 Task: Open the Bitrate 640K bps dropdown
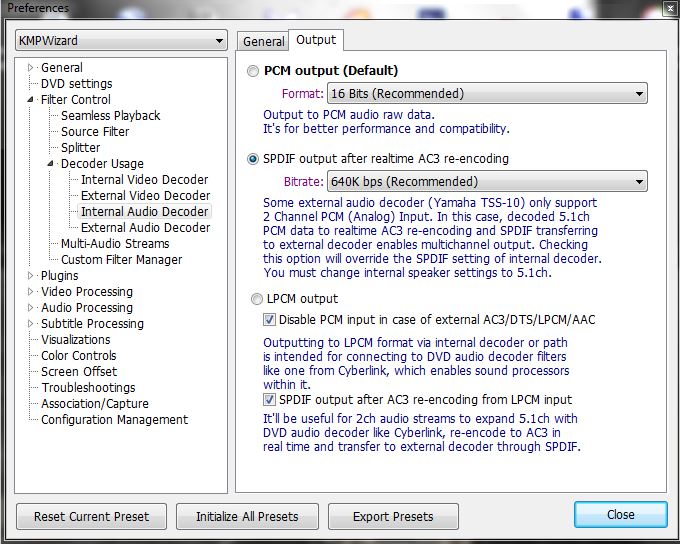(487, 181)
